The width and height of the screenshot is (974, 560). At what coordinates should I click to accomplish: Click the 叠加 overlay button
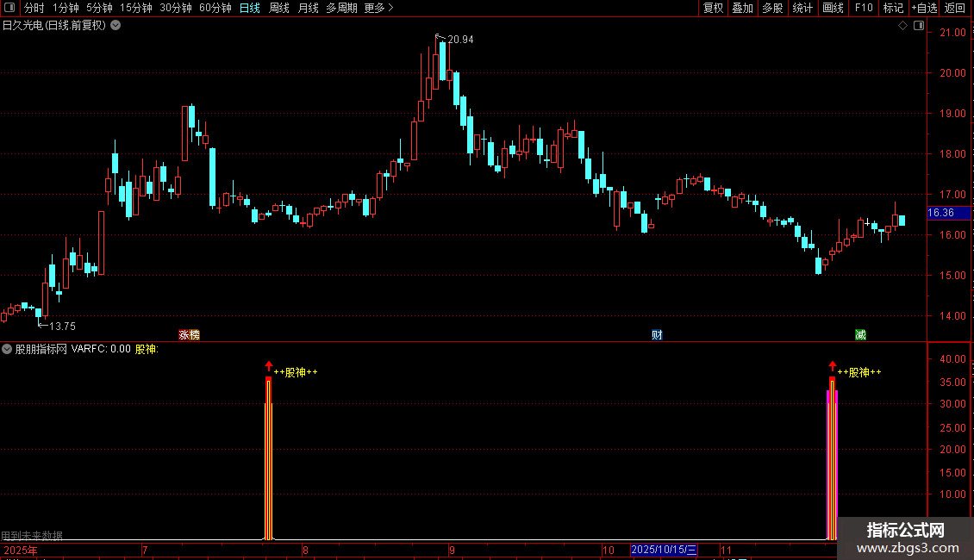point(742,8)
